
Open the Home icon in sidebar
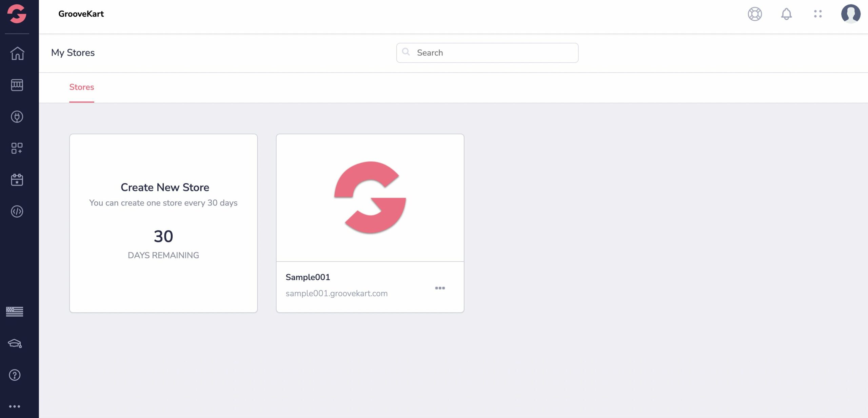pyautogui.click(x=17, y=53)
